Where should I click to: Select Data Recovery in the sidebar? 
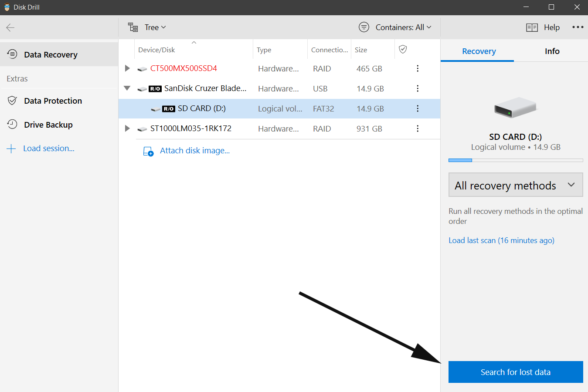59,54
